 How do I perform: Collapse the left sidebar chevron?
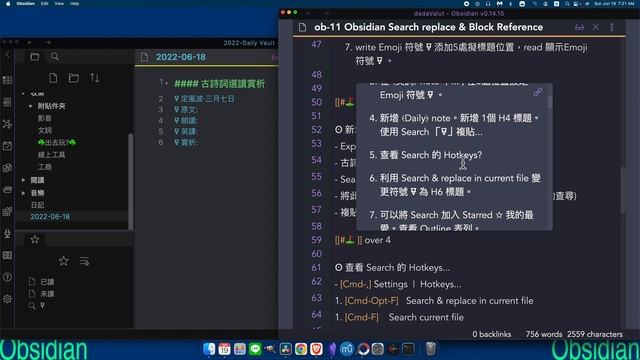pos(7,54)
